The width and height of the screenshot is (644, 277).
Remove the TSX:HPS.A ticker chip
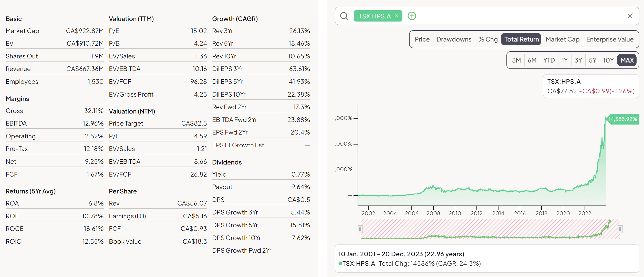397,16
